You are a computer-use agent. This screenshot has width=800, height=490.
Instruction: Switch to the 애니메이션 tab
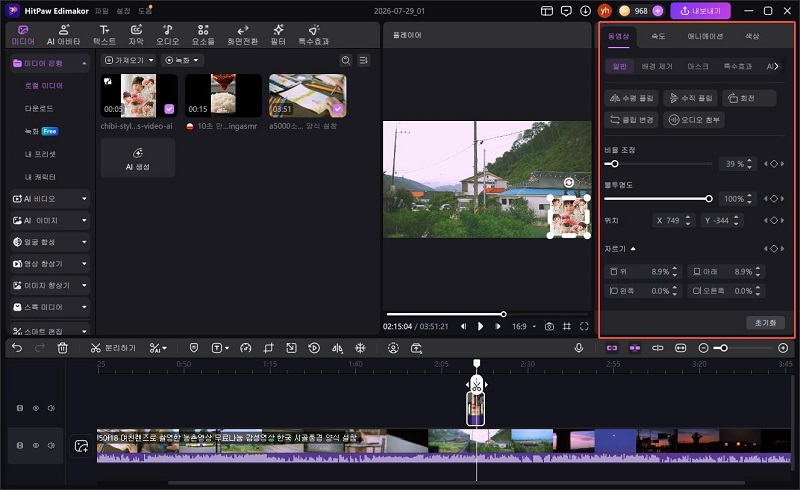click(705, 36)
